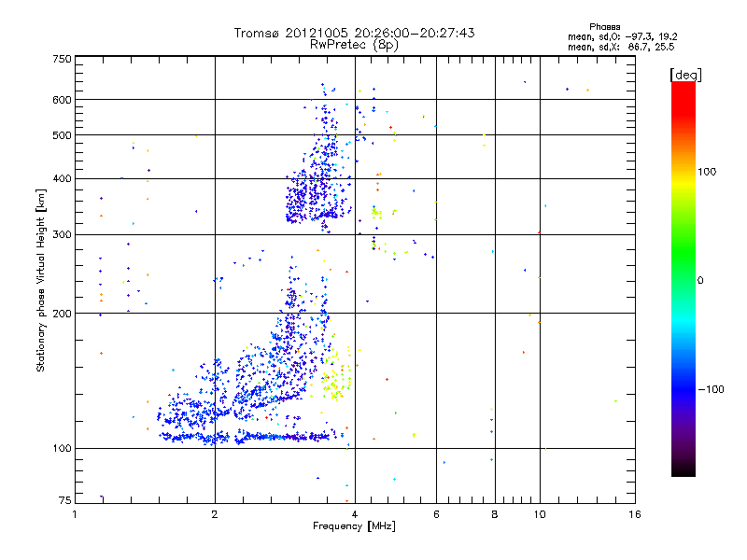Image resolution: width=747 pixels, height=560 pixels.
Task: Click the 'Frequency [MHz]' x-axis label
Action: 354,526
